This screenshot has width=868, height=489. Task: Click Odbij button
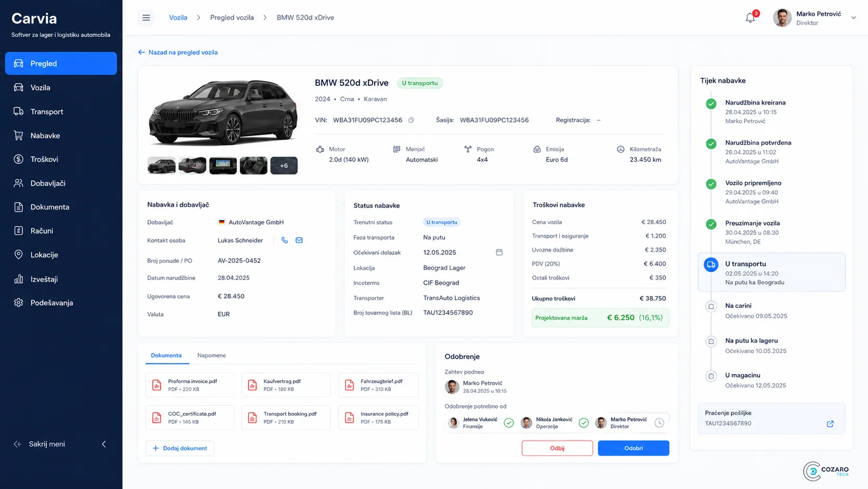coord(557,448)
